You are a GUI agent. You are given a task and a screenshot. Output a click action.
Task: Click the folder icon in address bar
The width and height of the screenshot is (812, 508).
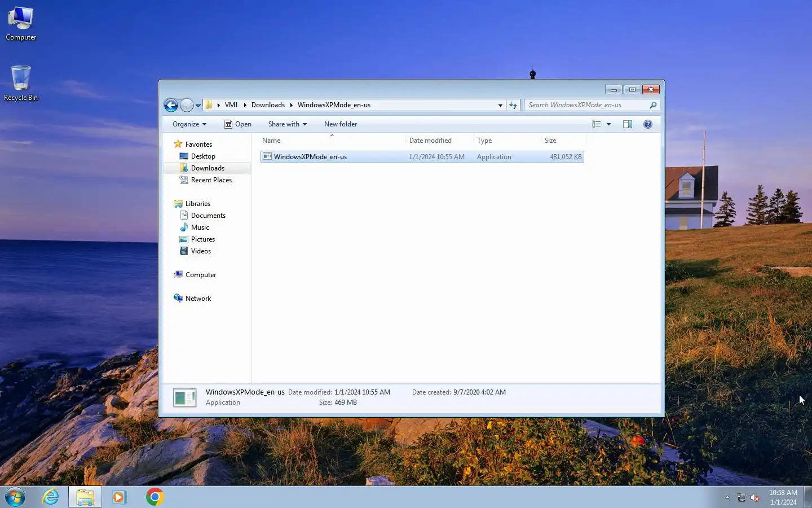(209, 105)
